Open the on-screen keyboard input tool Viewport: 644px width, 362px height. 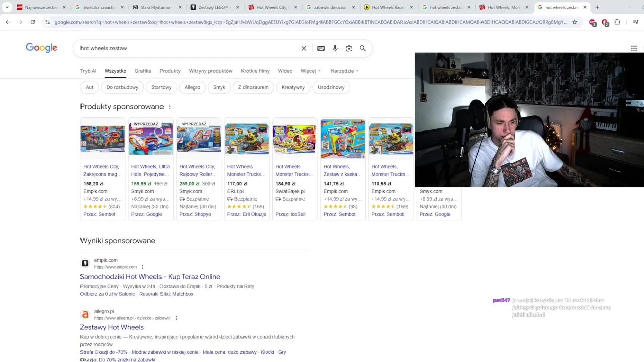point(321,48)
